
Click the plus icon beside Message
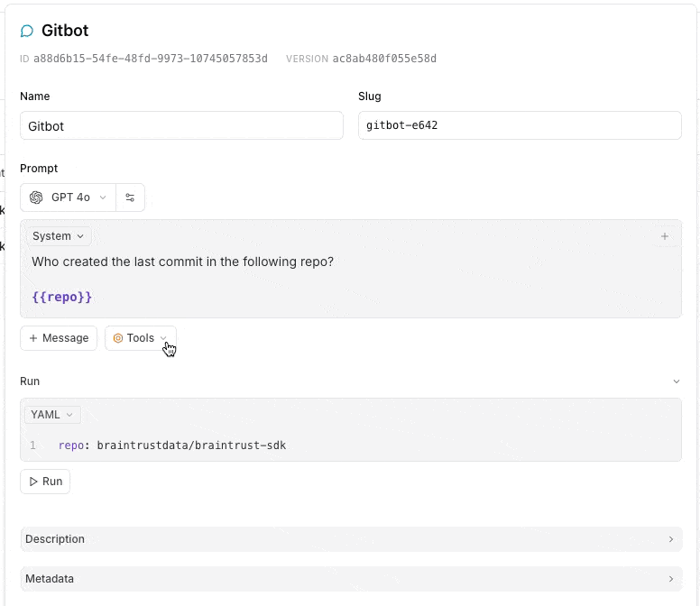[x=33, y=338]
